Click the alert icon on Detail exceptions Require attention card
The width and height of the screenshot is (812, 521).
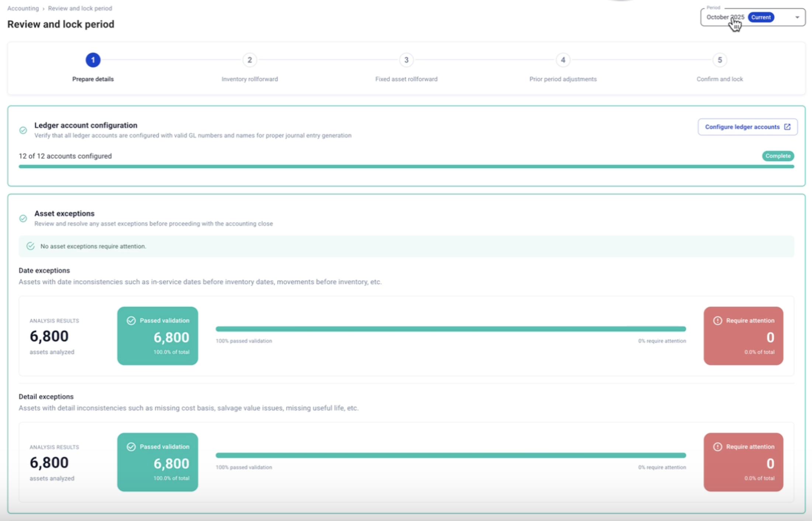pyautogui.click(x=717, y=447)
